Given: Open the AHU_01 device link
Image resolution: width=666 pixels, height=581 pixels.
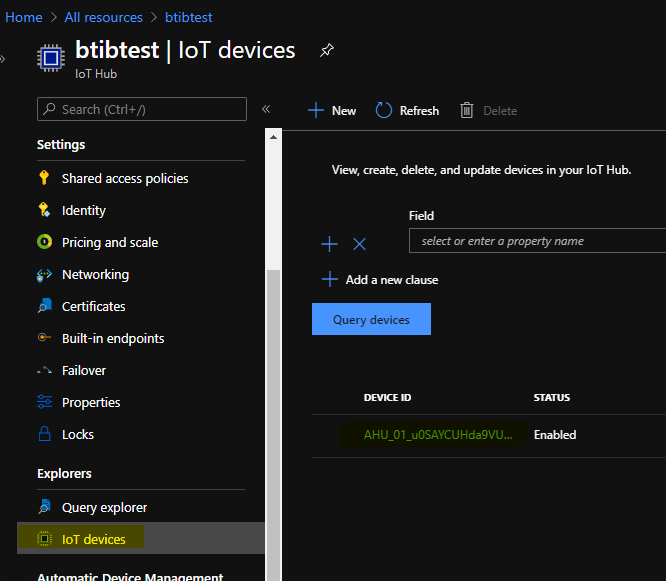Looking at the screenshot, I should coord(430,435).
